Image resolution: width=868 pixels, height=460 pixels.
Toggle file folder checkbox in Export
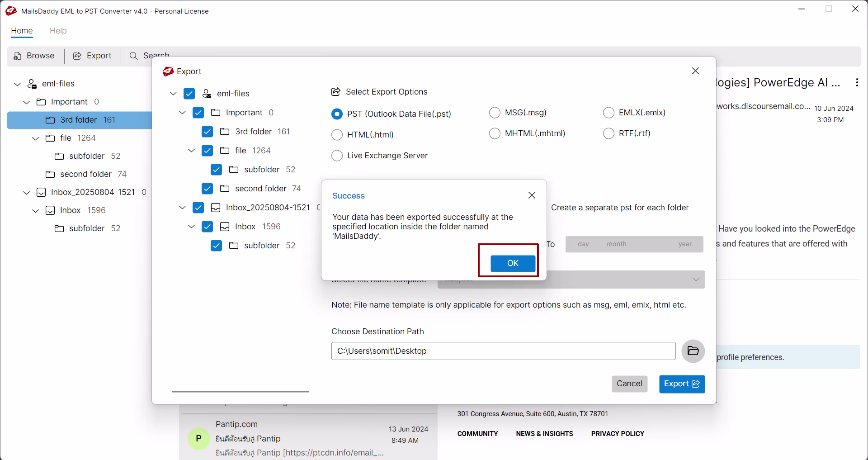(207, 151)
